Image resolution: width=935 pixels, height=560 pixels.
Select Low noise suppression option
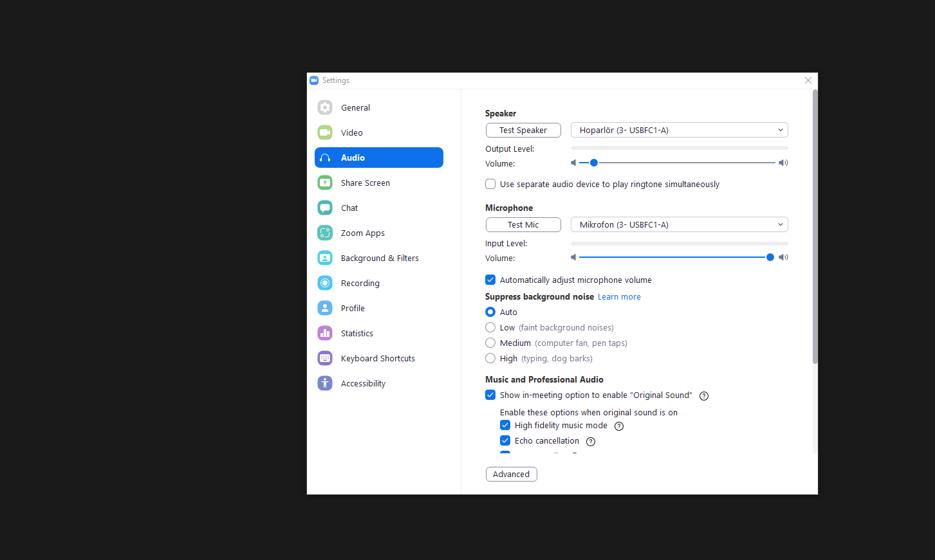pyautogui.click(x=490, y=327)
